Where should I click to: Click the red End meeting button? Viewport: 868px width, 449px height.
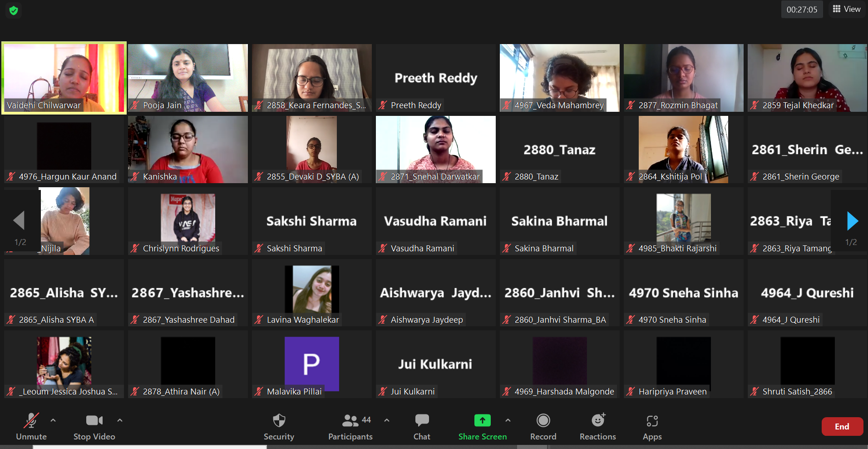point(842,426)
